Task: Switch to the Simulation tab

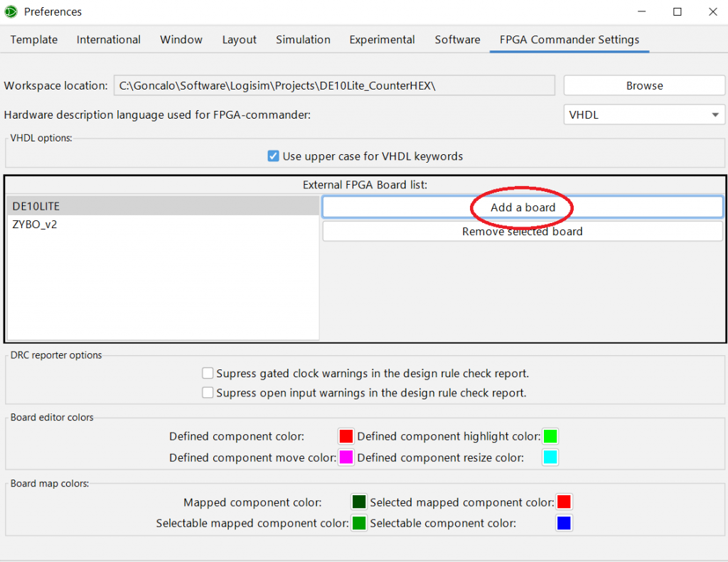Action: coord(303,40)
